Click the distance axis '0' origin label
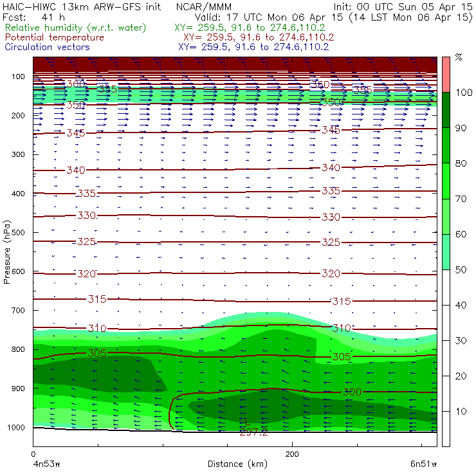Screen dimensions: 476x476 (x=33, y=454)
